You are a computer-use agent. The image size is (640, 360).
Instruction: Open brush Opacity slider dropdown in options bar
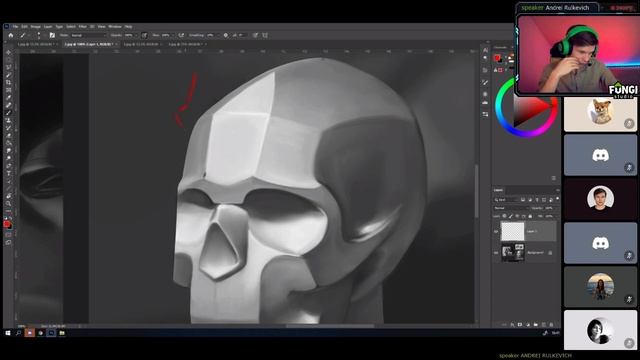pyautogui.click(x=136, y=35)
